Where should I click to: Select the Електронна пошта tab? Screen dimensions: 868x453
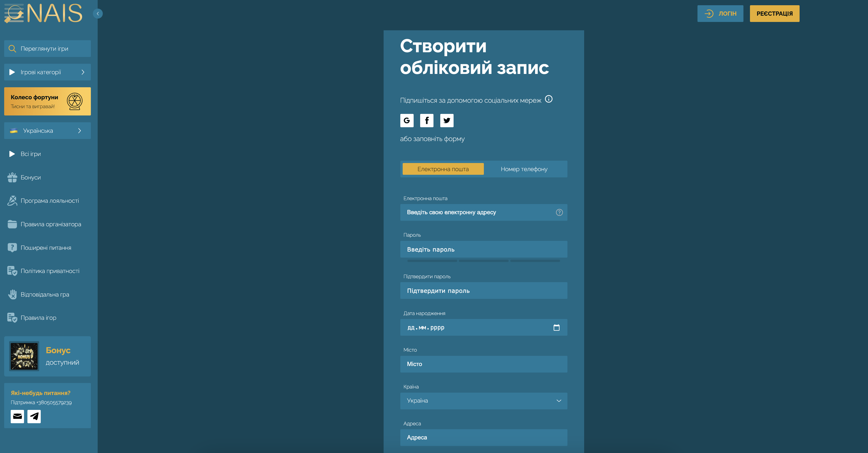click(443, 169)
